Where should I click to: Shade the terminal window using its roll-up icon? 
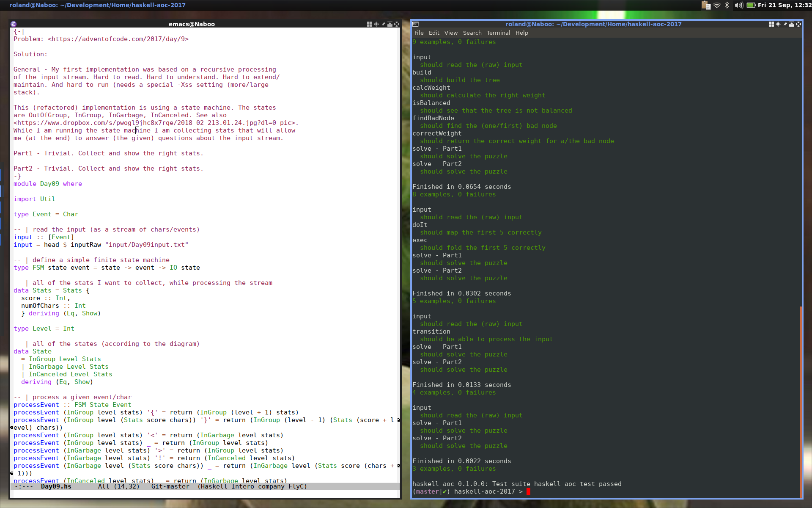pyautogui.click(x=792, y=24)
